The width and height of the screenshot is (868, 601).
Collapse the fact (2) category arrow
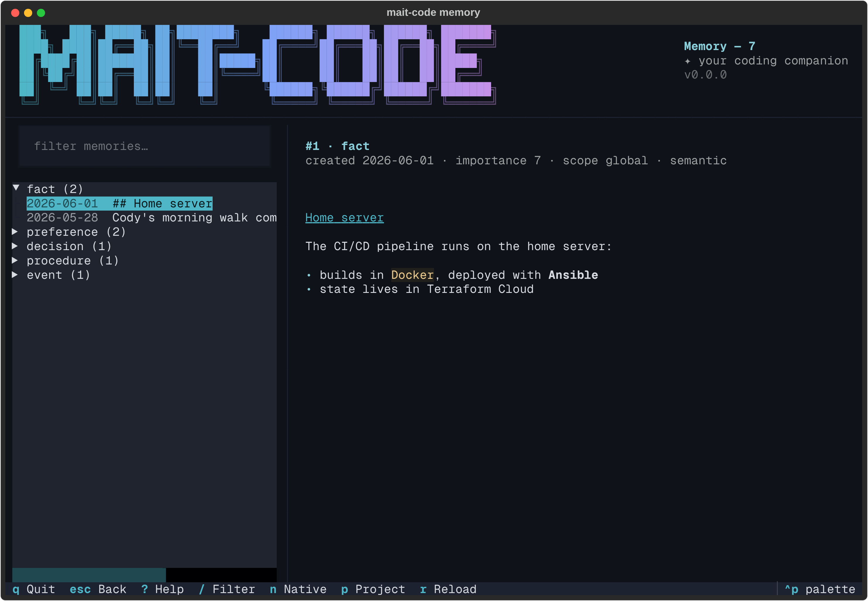[16, 187]
